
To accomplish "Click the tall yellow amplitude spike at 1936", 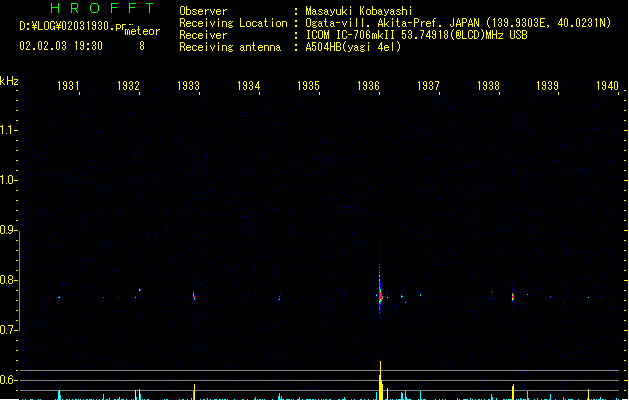I will coord(380,380).
